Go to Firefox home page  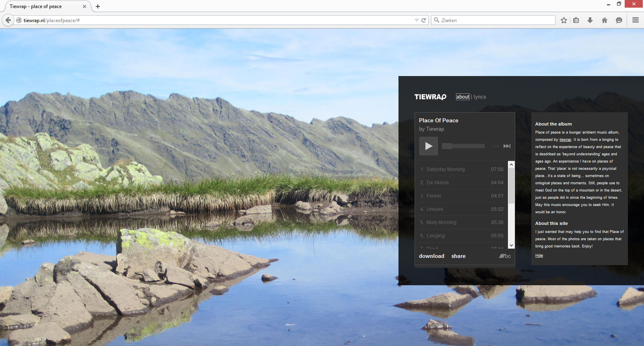605,20
